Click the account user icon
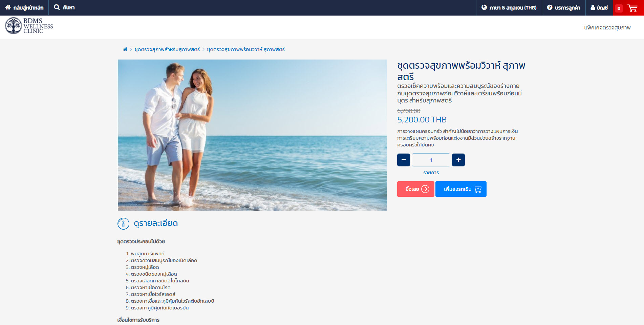This screenshot has height=325, width=644. (x=593, y=7)
